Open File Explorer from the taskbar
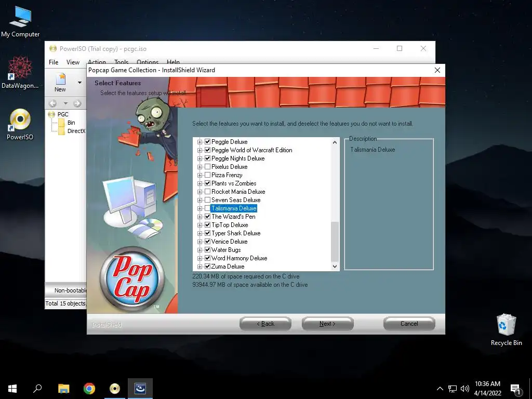This screenshot has height=399, width=532. point(63,389)
